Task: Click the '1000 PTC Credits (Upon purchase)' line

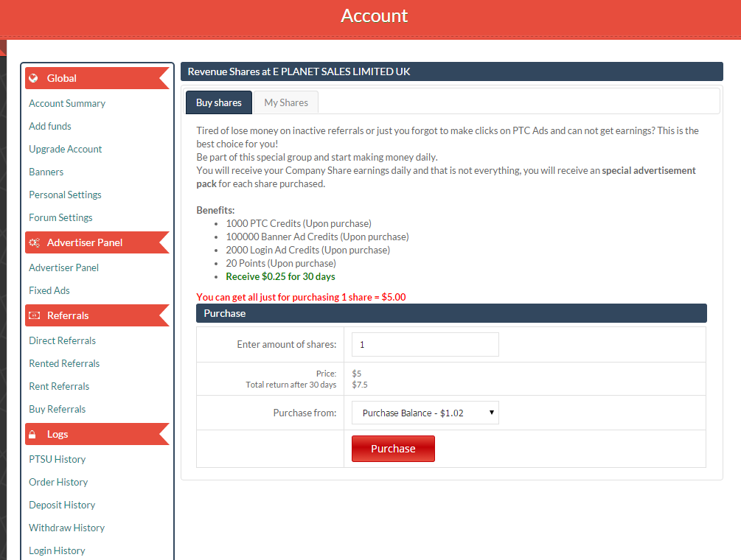Action: pyautogui.click(x=299, y=223)
